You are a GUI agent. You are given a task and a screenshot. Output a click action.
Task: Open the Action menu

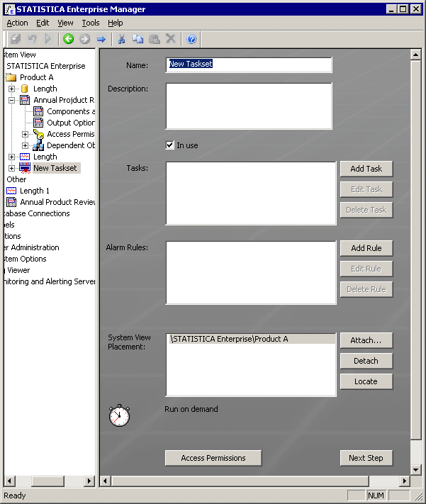(17, 23)
